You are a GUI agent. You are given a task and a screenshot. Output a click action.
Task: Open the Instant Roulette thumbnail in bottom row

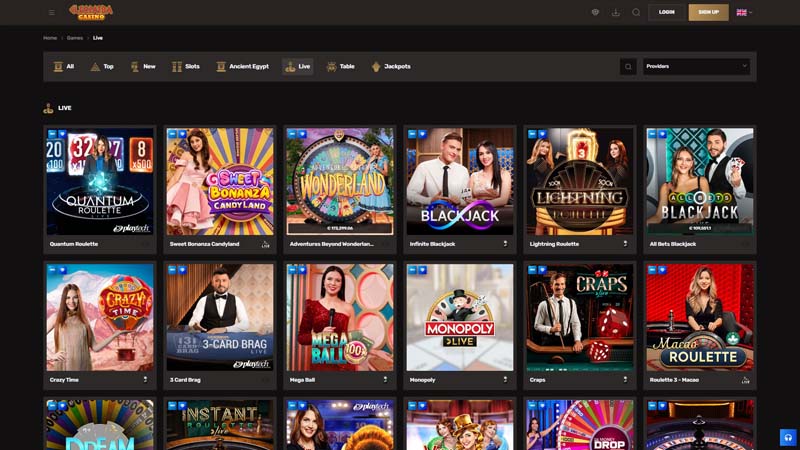(x=220, y=424)
